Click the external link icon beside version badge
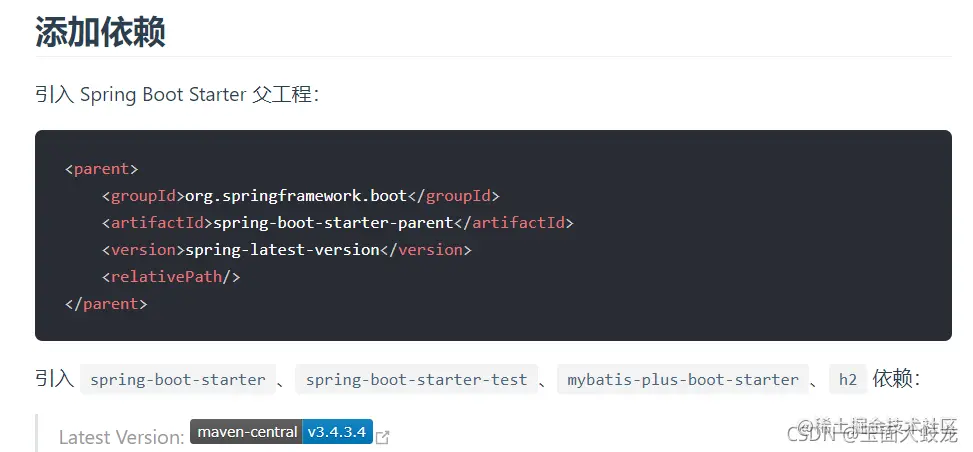Screen dimensions: 973x452 382,437
